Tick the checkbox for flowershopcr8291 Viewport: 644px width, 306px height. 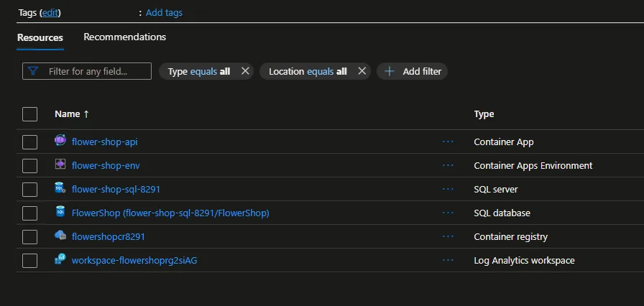29,237
